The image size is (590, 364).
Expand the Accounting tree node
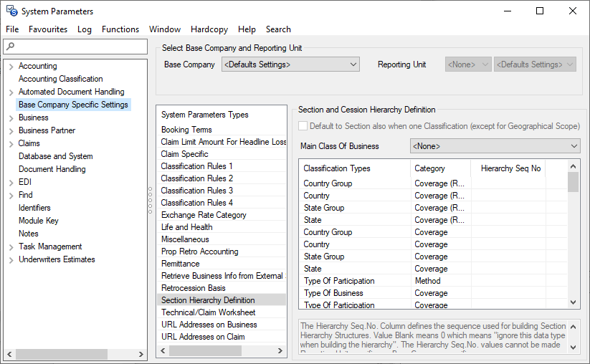click(11, 67)
